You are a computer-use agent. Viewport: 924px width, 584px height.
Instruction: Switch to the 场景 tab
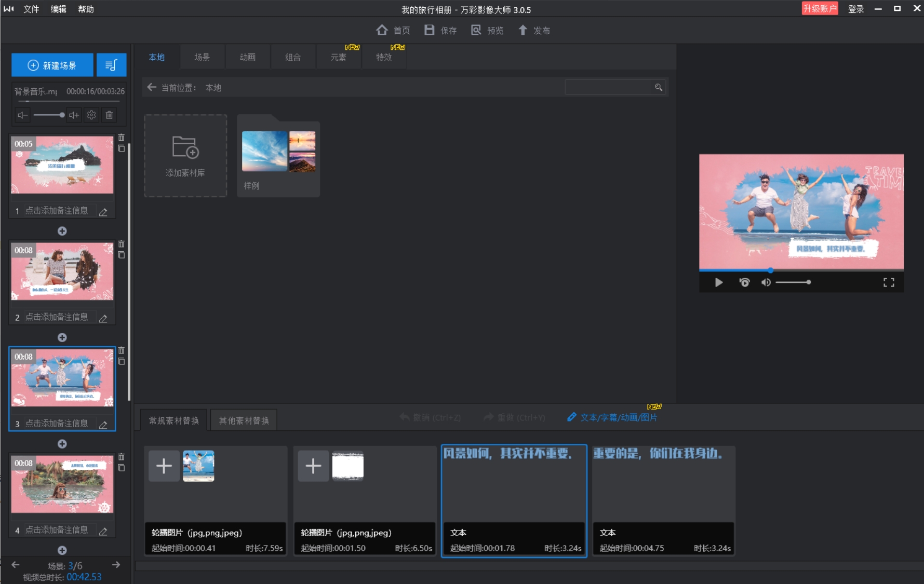pos(202,57)
